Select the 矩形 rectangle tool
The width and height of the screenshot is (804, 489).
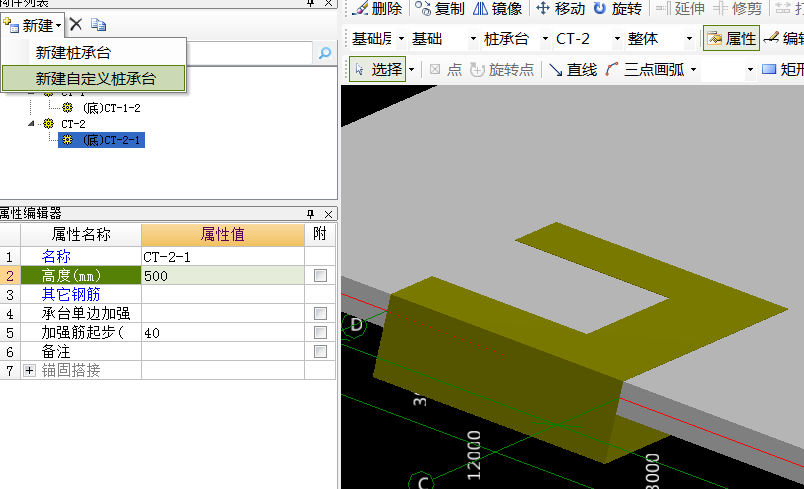[782, 69]
